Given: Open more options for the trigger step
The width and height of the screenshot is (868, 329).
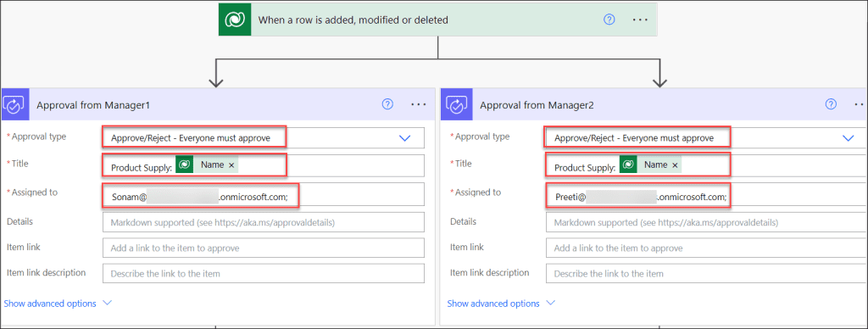Looking at the screenshot, I should [x=640, y=20].
